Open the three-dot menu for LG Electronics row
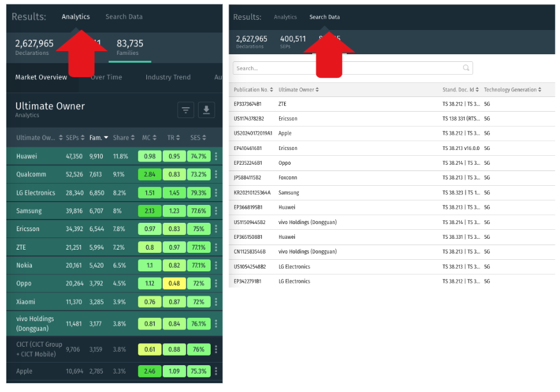This screenshot has width=560, height=392. click(216, 193)
